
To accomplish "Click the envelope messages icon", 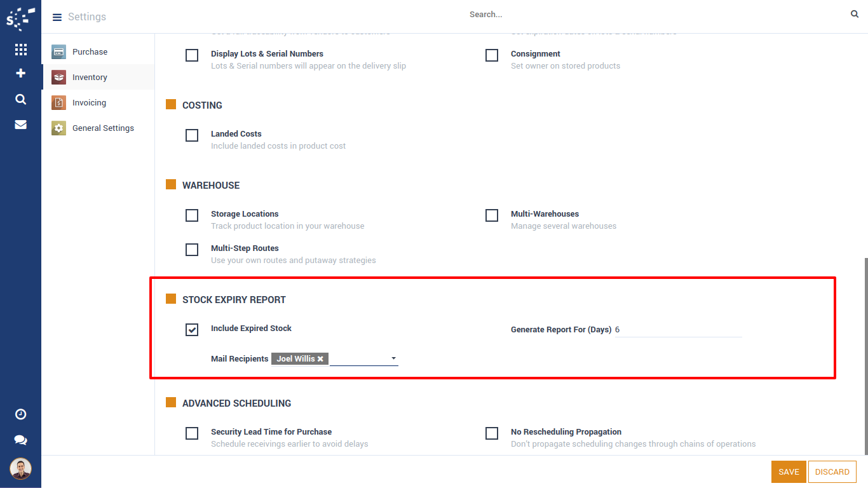I will pyautogui.click(x=20, y=125).
